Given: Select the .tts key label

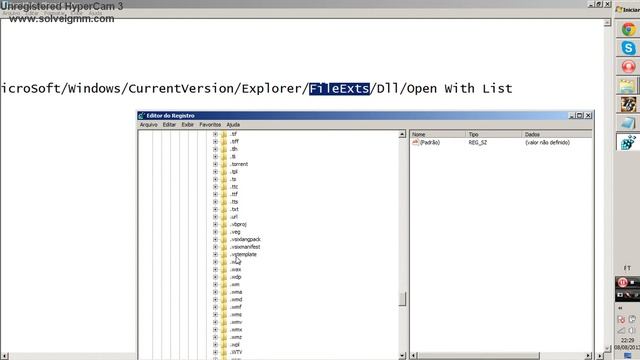Looking at the screenshot, I should tap(234, 202).
